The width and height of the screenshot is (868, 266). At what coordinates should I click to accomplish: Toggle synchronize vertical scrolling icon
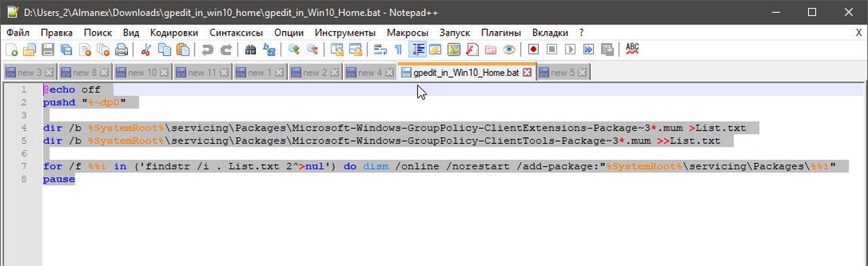pos(337,50)
